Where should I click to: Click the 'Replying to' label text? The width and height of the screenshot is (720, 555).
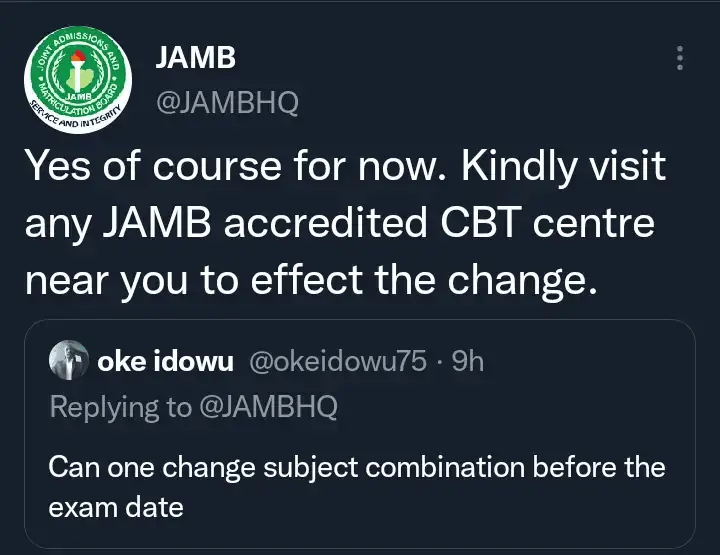pos(121,407)
